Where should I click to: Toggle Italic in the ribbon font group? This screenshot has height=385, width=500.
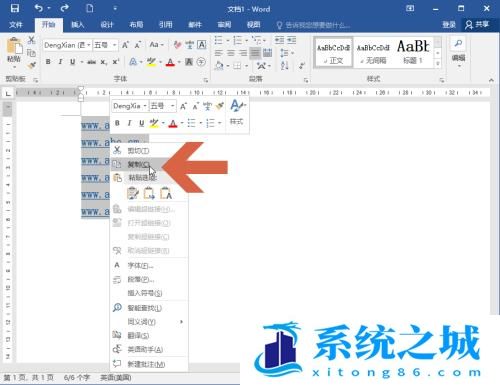point(60,62)
